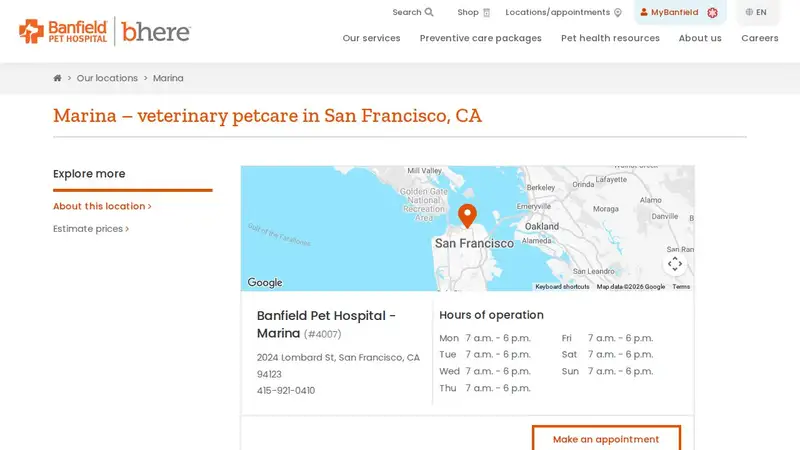Image resolution: width=800 pixels, height=450 pixels.
Task: Open the map Terms link
Action: (x=681, y=287)
